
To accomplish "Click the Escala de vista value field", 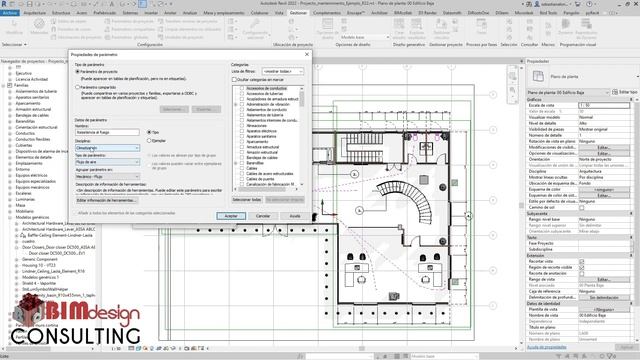I will [604, 105].
